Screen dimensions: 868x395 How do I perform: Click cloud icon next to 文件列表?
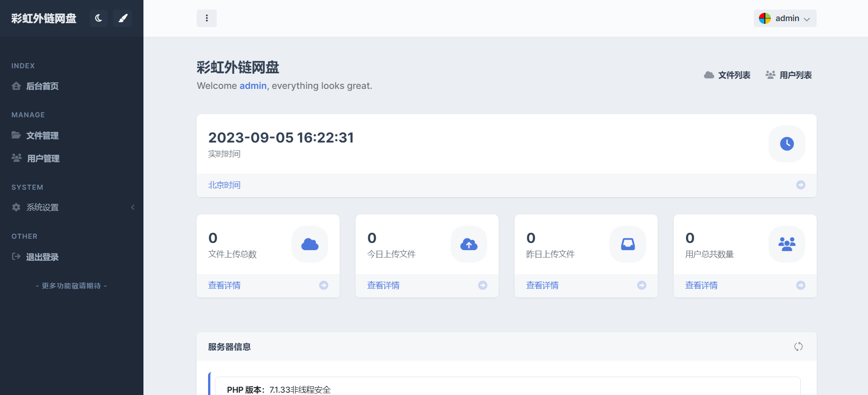709,75
